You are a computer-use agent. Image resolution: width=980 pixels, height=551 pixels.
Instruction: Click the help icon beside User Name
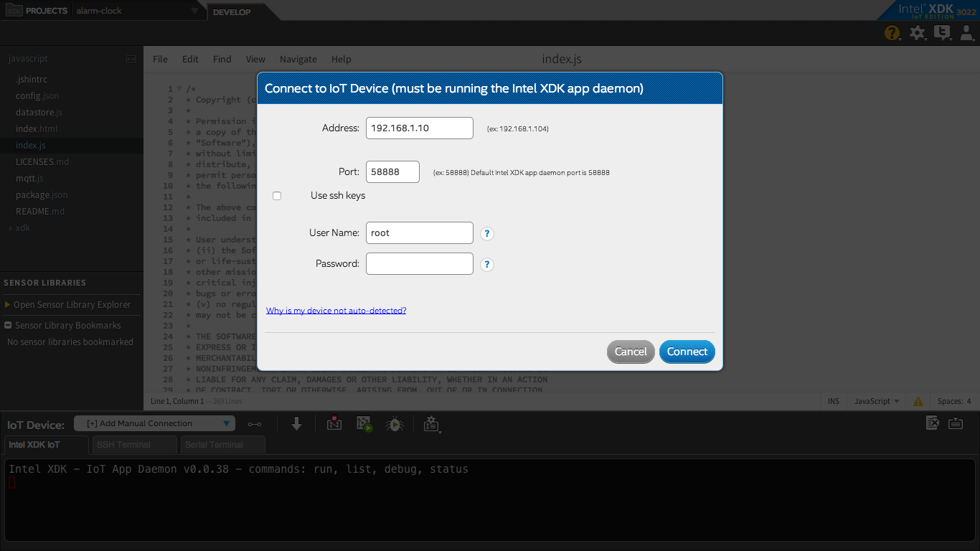(x=487, y=234)
